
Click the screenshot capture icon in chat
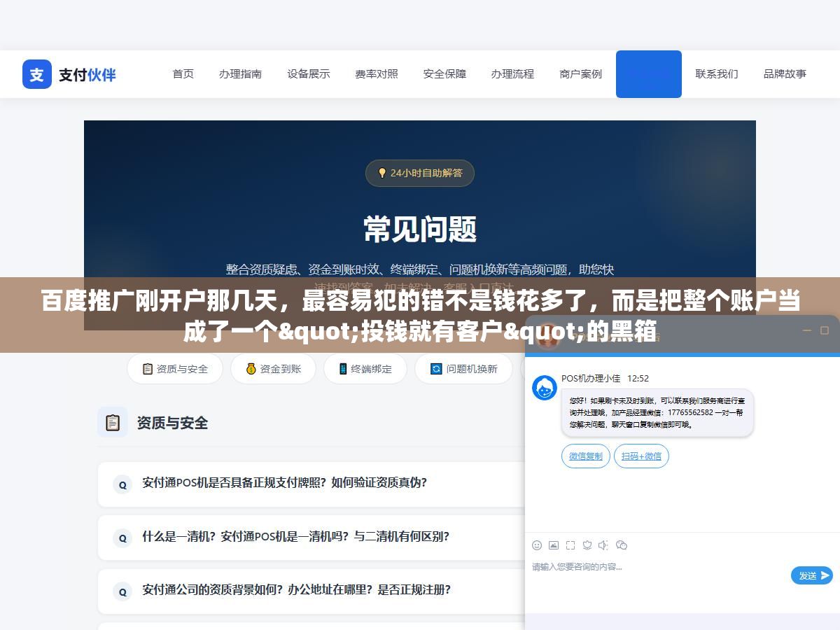[x=570, y=545]
